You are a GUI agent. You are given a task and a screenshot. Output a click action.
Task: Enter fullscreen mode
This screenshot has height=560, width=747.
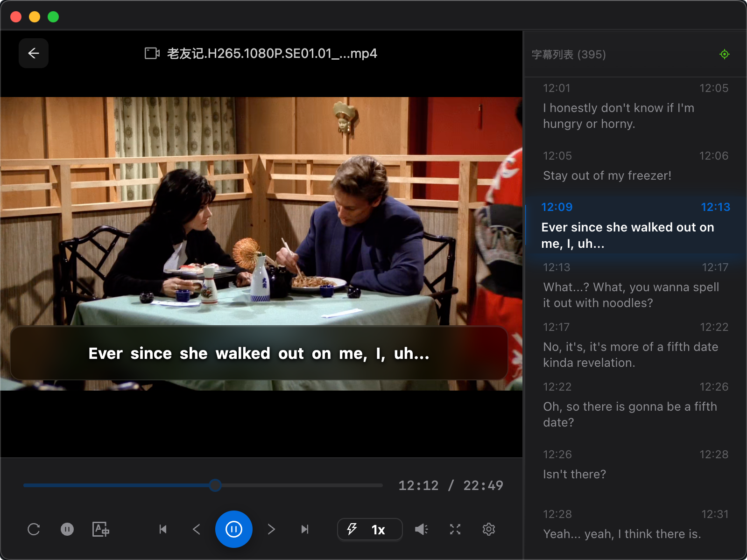(x=455, y=529)
